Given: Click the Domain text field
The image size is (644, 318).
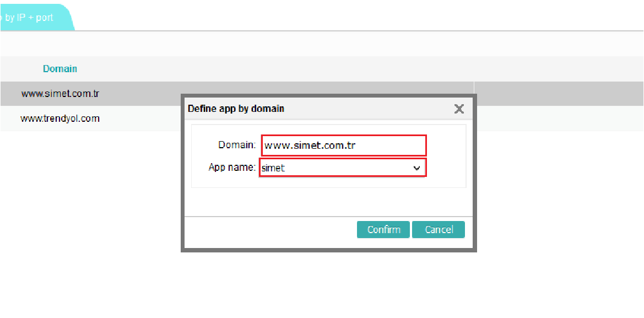Looking at the screenshot, I should point(343,145).
